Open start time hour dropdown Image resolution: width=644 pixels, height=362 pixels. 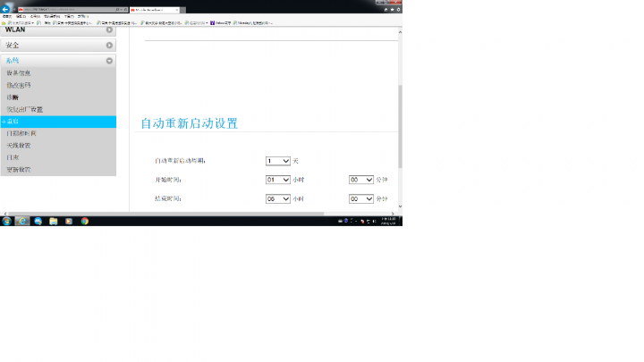278,180
